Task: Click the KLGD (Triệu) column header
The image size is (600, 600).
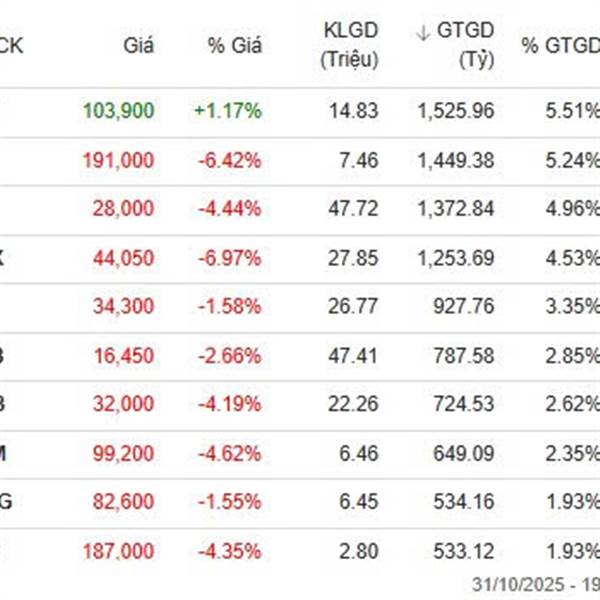Action: tap(350, 45)
